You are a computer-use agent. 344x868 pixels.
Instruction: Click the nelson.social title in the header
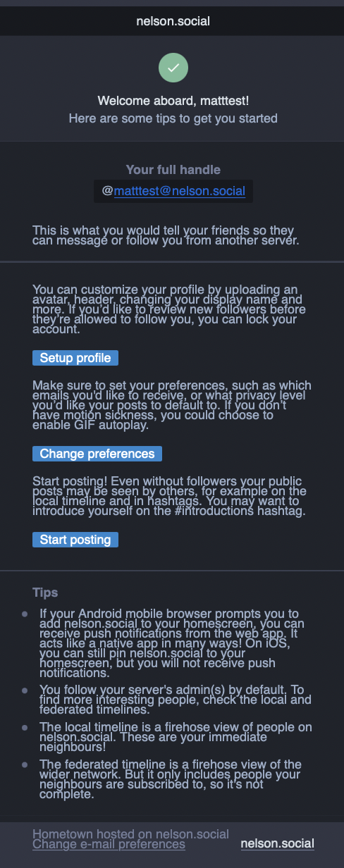[173, 21]
